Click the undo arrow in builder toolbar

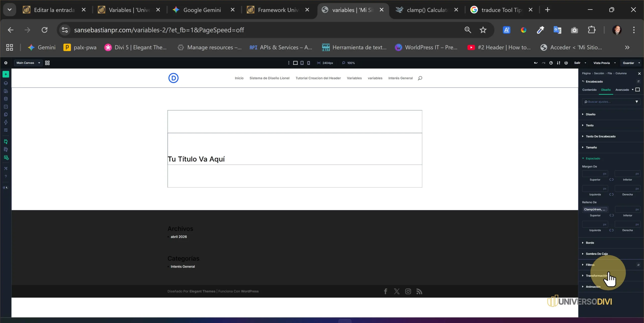(536, 63)
